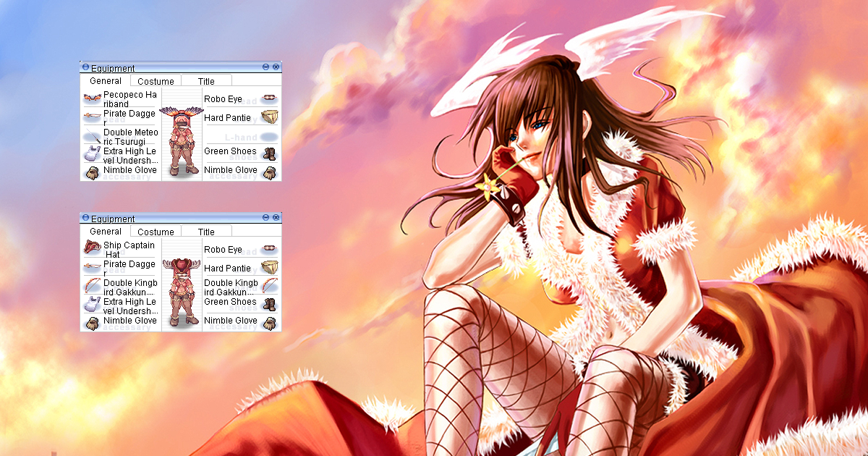This screenshot has height=456, width=868.
Task: Select Green Shoes boots icon in Pecopeco Hairband window
Action: click(x=270, y=153)
